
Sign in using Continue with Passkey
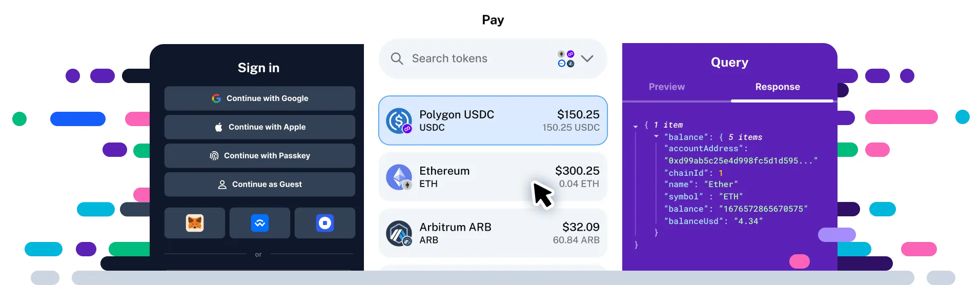tap(260, 156)
